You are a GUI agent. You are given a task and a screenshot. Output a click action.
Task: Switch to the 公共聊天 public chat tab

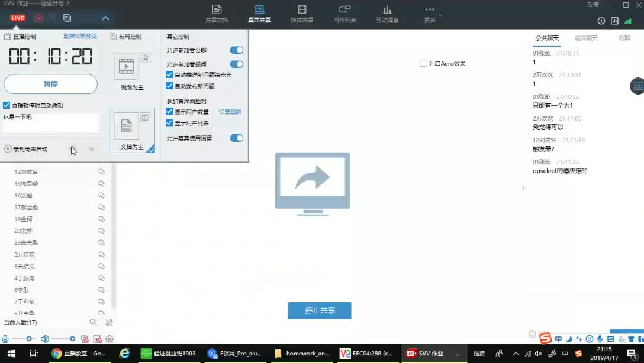547,38
